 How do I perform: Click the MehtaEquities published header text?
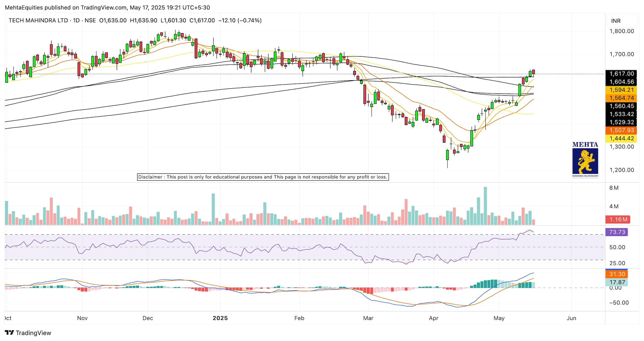tap(107, 7)
